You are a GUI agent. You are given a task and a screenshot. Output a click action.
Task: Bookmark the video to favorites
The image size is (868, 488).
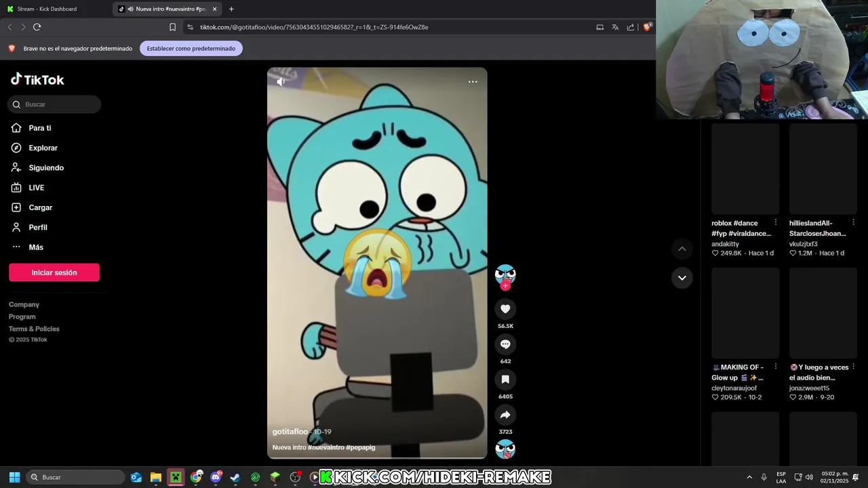[x=505, y=380]
